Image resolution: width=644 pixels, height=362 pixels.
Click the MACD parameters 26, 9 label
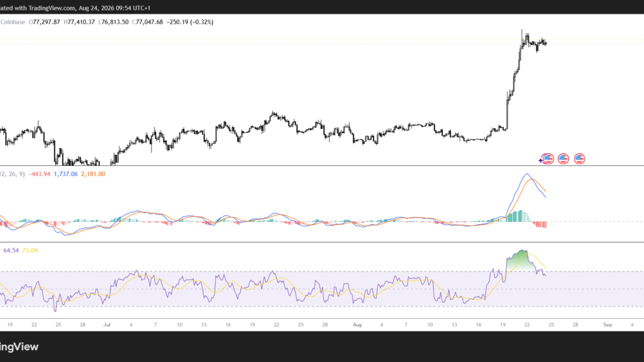click(13, 174)
